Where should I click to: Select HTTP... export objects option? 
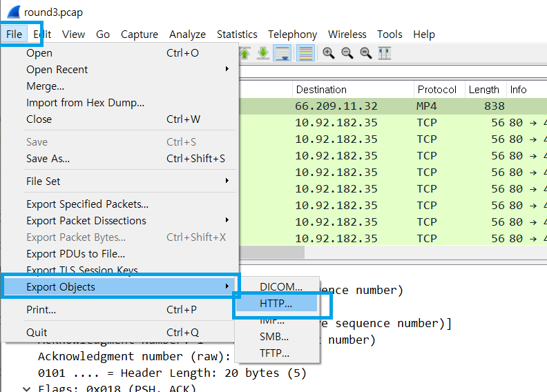tap(277, 304)
